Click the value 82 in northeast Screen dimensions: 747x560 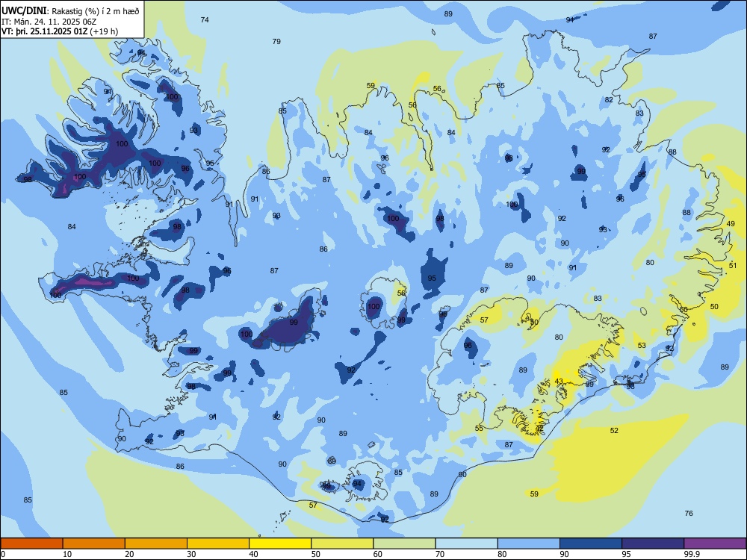click(609, 99)
